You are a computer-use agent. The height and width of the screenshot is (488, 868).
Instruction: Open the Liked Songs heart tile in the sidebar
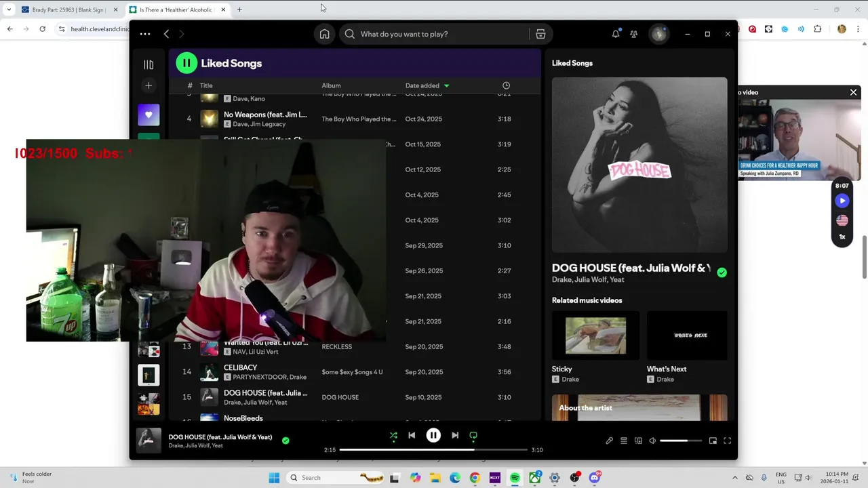[149, 115]
